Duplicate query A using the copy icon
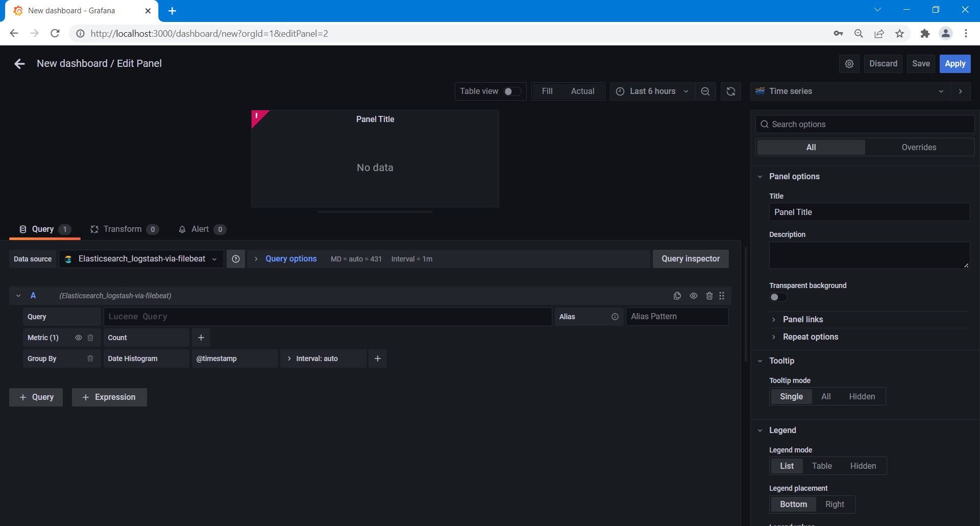 (x=677, y=296)
